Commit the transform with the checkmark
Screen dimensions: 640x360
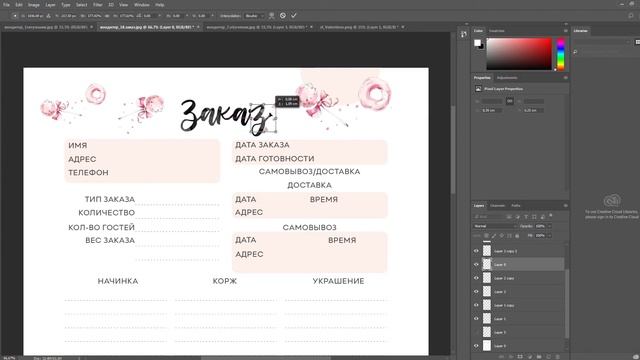pos(293,16)
